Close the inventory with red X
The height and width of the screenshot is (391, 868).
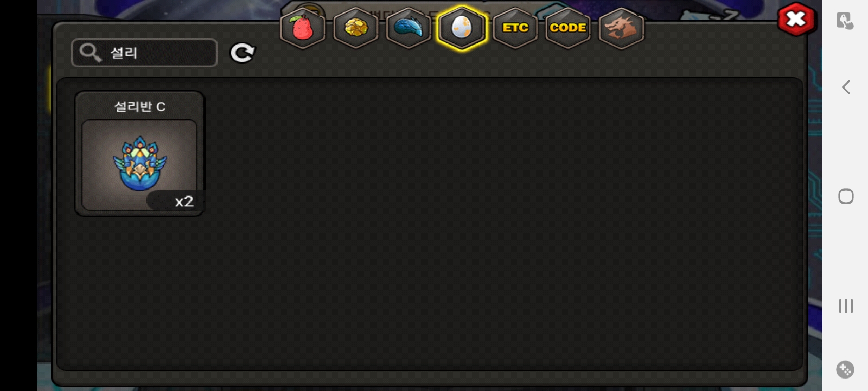coord(796,20)
